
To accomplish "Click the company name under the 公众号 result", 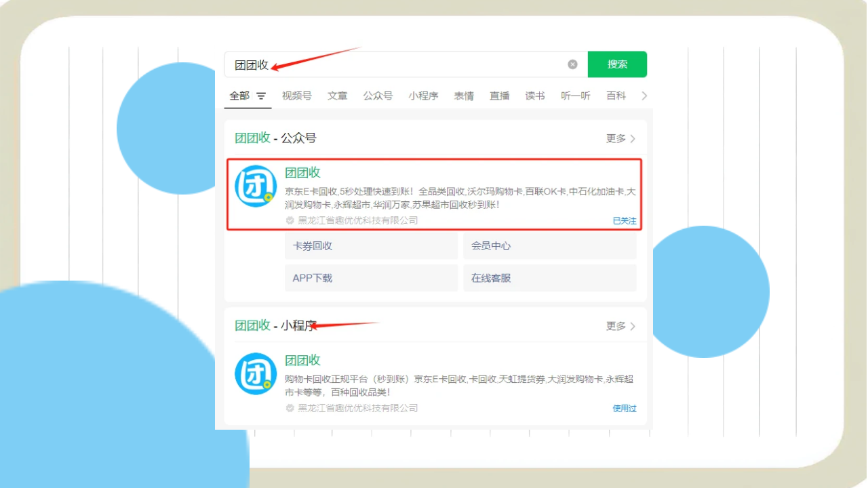I will pos(358,220).
